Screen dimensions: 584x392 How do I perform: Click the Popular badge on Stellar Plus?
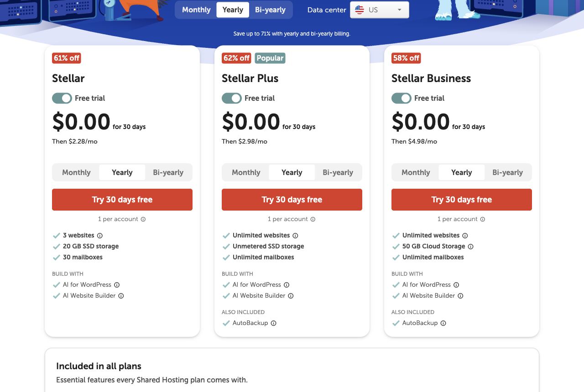(x=270, y=58)
